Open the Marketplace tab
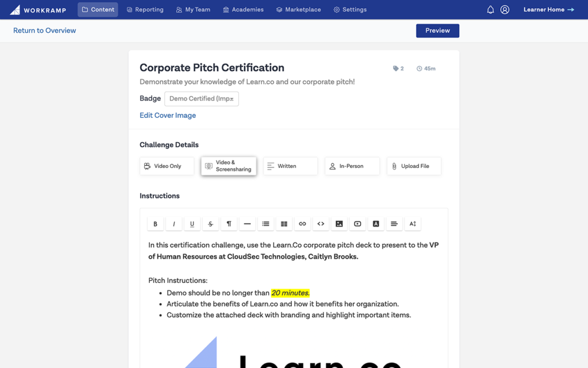 [x=299, y=10]
